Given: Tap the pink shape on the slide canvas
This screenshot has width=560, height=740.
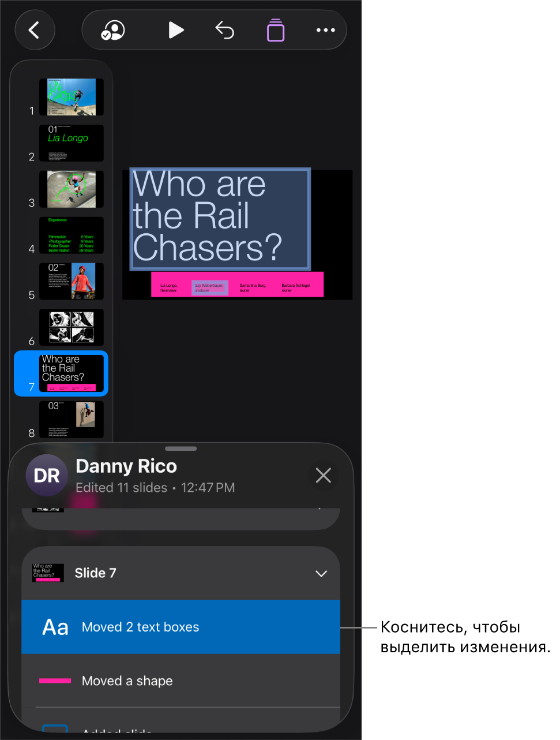Looking at the screenshot, I should tap(237, 285).
